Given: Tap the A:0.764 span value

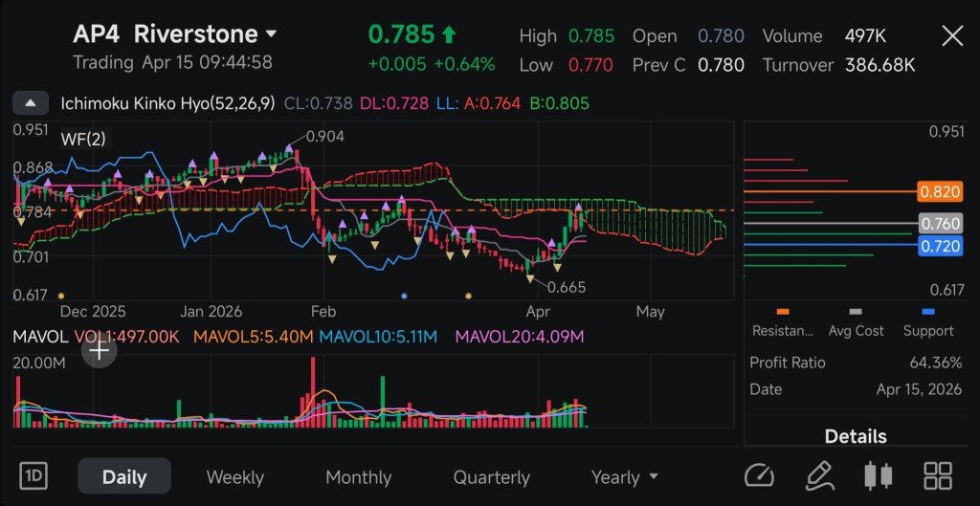Looking at the screenshot, I should [x=492, y=103].
